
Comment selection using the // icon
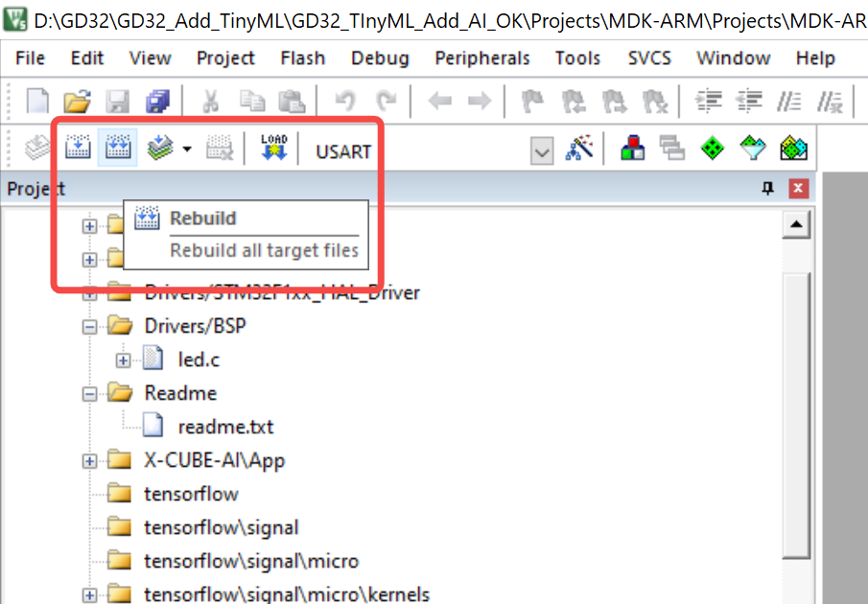[x=788, y=102]
